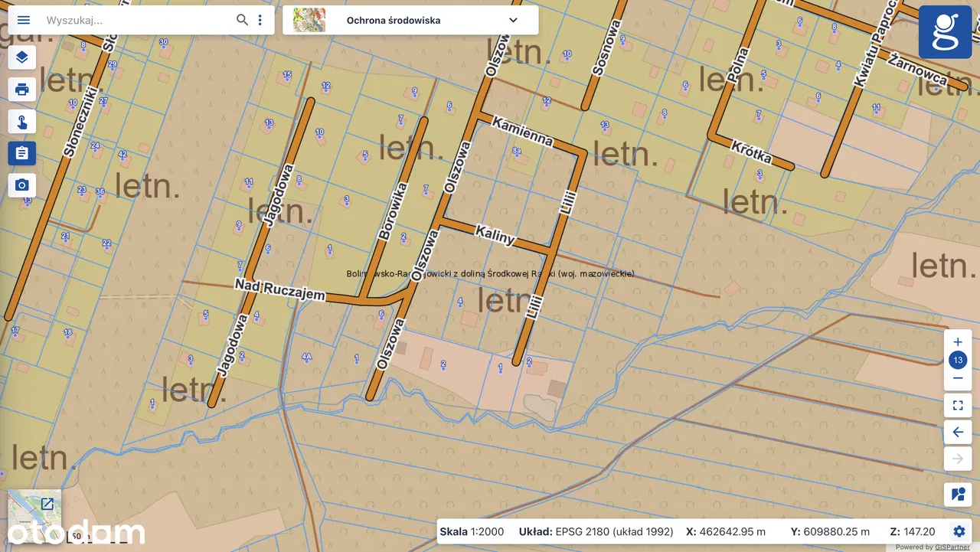Screen dimensions: 980x552
Task: Toggle the active clipboard report tool
Action: (x=22, y=153)
